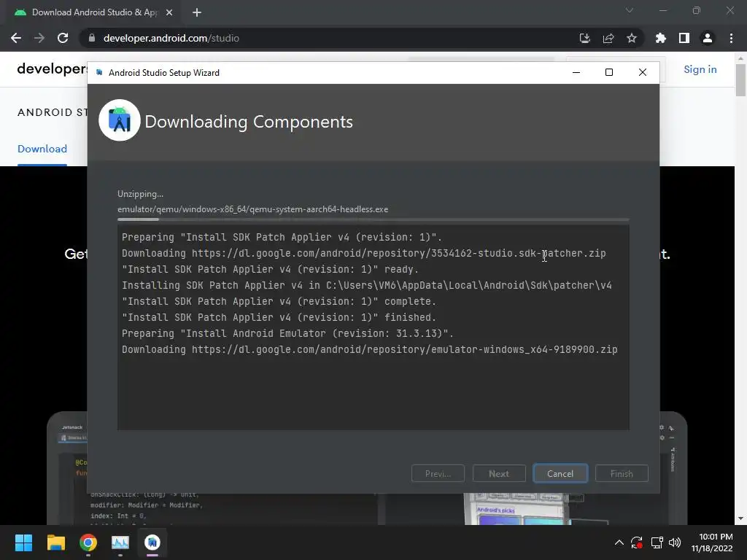Screen dimensions: 747x560
Task: Show hidden system tray icons
Action: coord(619,542)
